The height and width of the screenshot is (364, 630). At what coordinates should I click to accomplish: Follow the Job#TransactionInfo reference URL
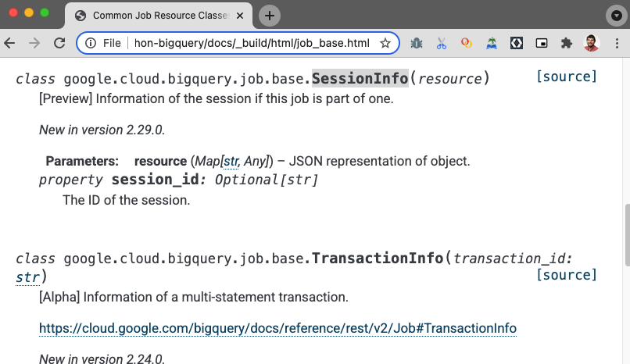(x=277, y=328)
